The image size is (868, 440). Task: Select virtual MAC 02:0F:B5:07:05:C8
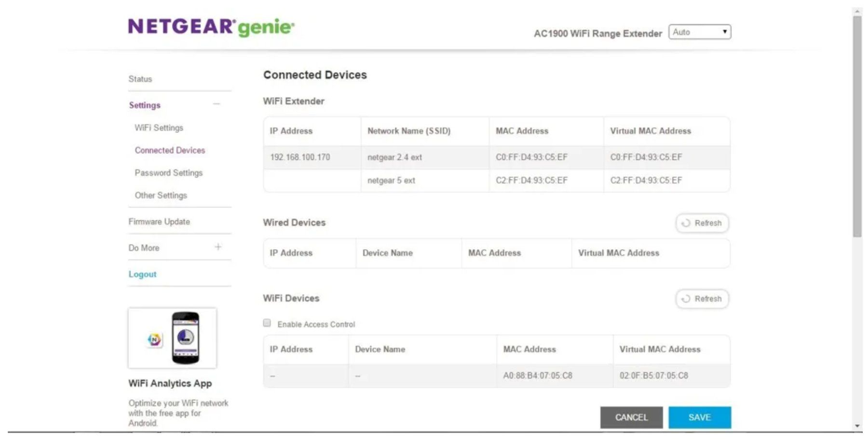point(654,375)
